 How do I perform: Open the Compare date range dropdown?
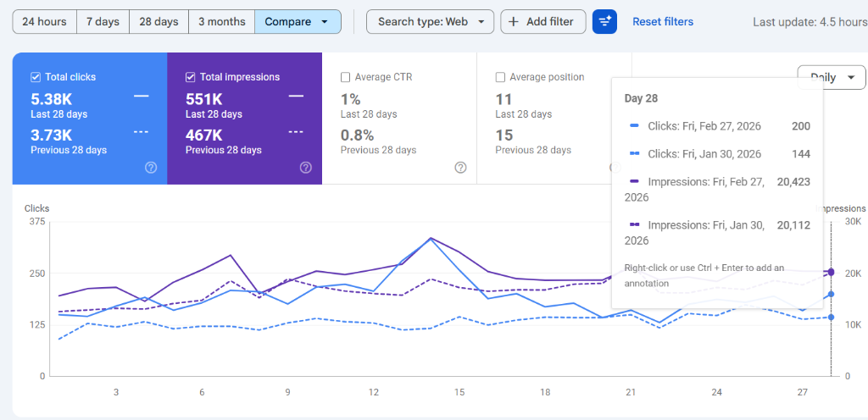click(x=298, y=22)
